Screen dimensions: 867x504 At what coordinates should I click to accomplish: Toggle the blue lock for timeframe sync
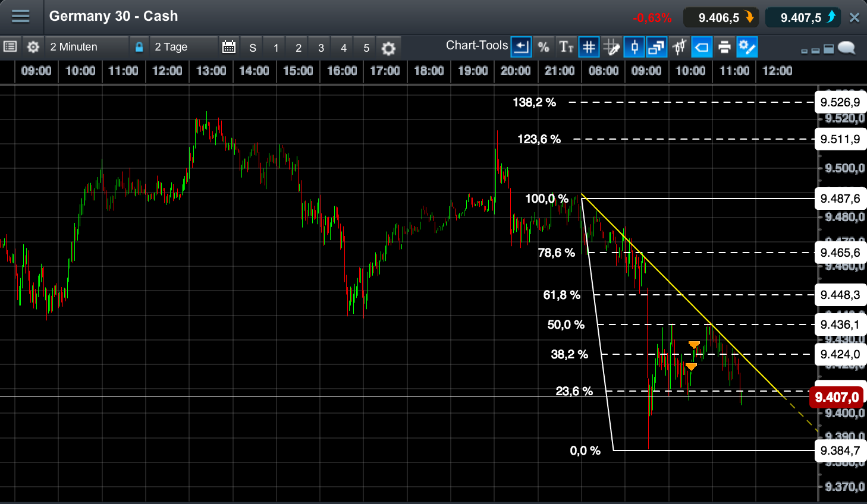[139, 46]
